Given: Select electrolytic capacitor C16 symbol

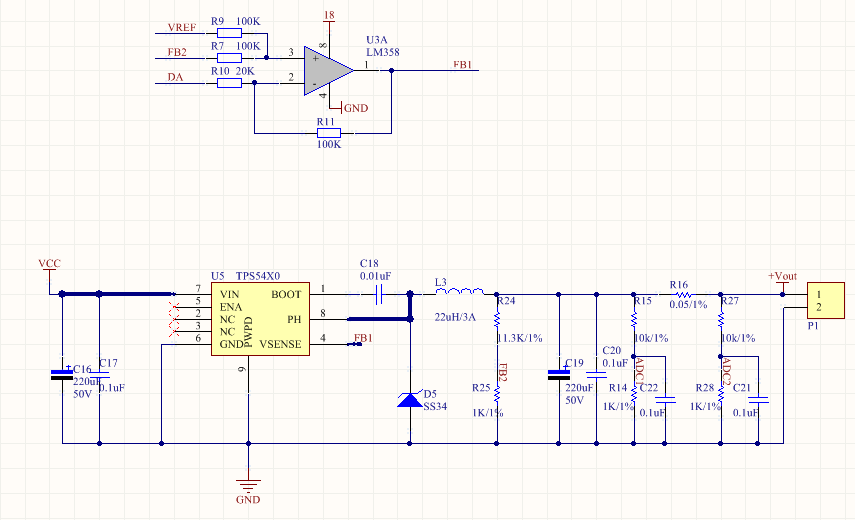Looking at the screenshot, I should 62,374.
